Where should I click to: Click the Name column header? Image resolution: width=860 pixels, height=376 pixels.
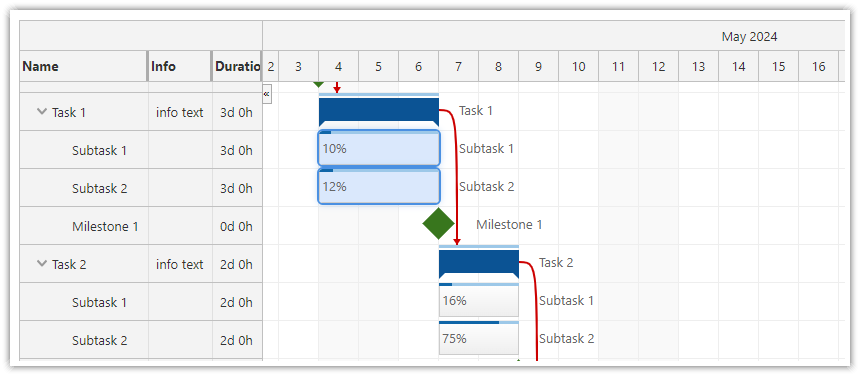pyautogui.click(x=84, y=66)
